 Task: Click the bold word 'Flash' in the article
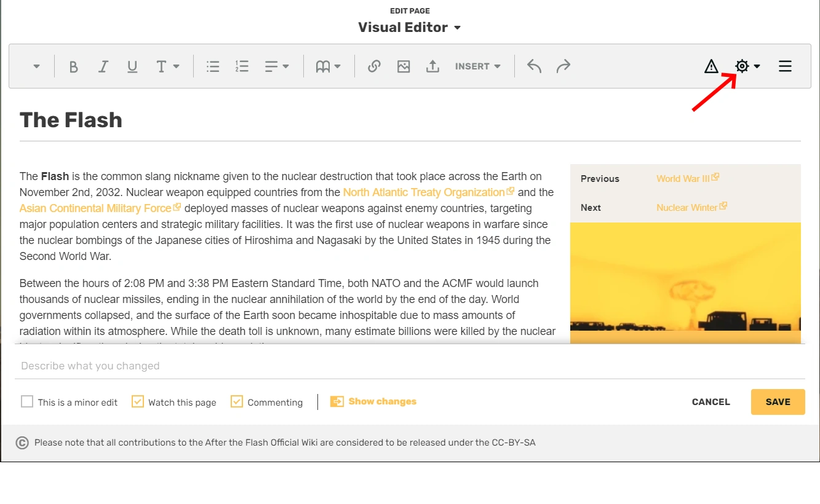pos(55,176)
